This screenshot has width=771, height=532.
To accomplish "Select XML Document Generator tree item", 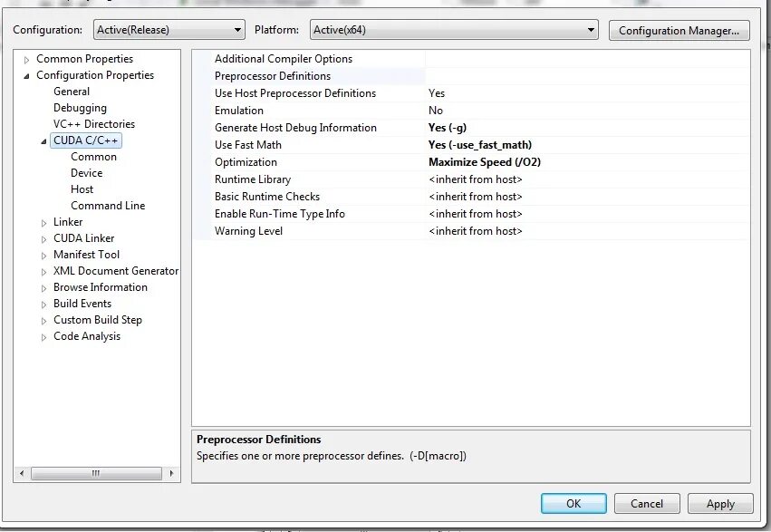I will [116, 271].
